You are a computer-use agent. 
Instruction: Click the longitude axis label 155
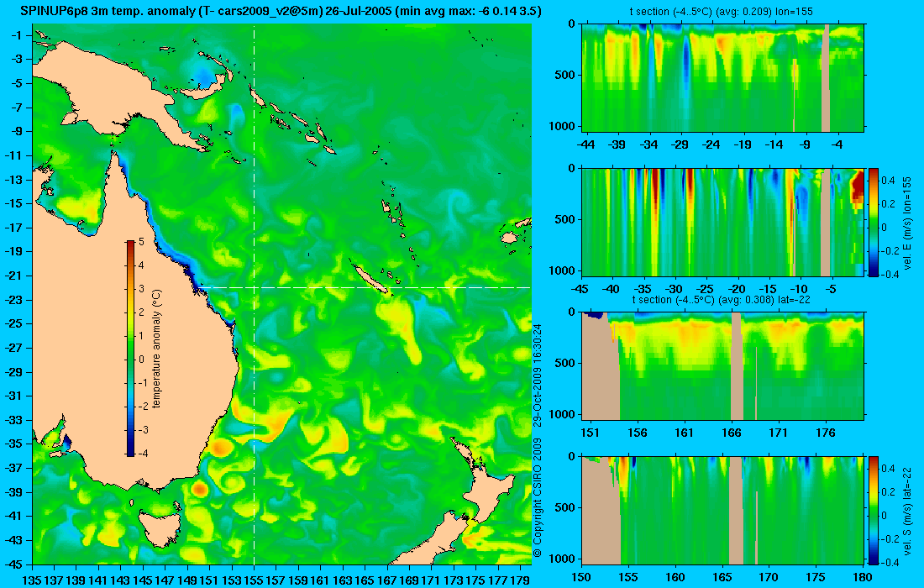tap(254, 580)
